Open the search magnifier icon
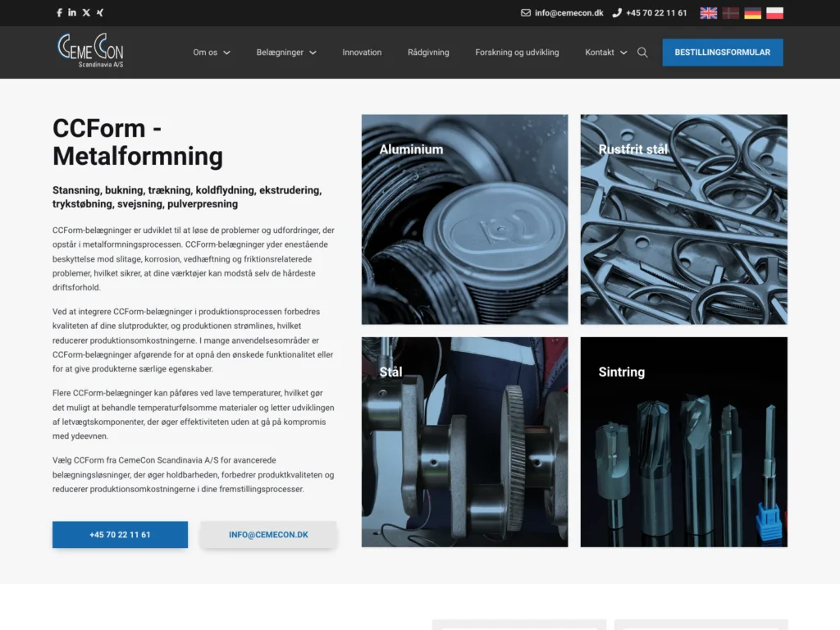The width and height of the screenshot is (840, 630). [x=642, y=52]
